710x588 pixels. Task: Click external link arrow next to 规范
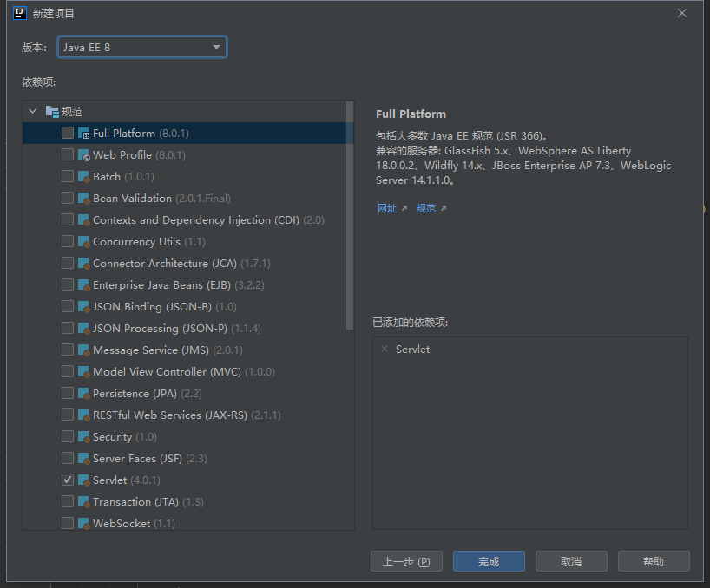coord(444,208)
